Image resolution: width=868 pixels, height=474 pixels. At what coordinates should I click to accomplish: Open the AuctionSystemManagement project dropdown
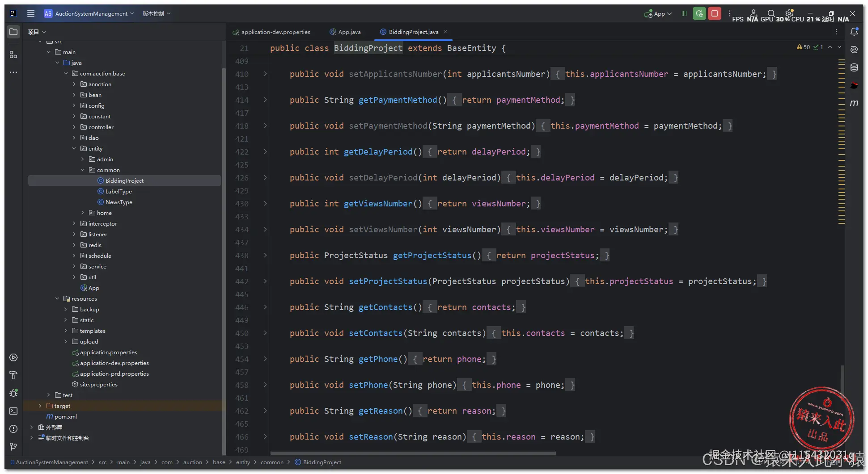[x=89, y=13]
